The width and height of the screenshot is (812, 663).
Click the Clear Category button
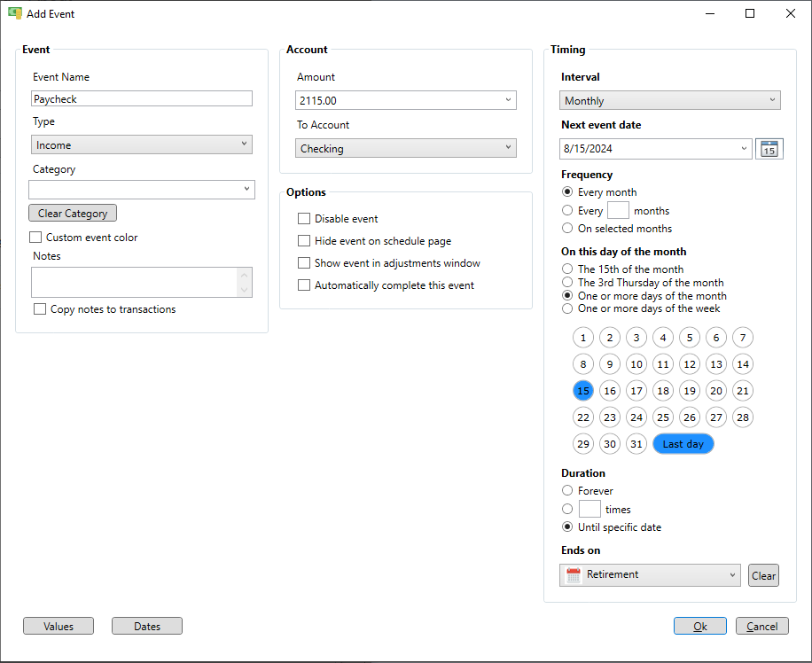click(x=73, y=214)
